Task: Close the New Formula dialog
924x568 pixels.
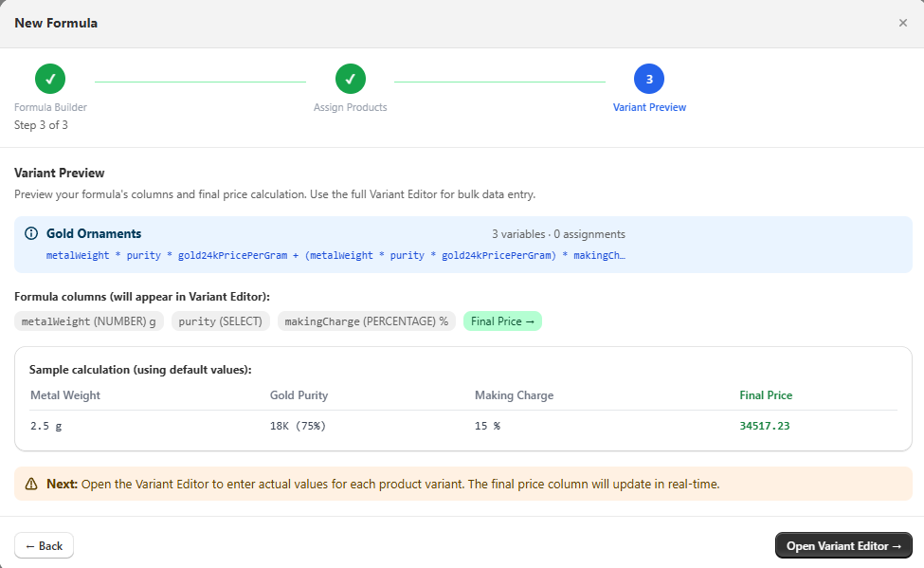Action: pos(902,23)
